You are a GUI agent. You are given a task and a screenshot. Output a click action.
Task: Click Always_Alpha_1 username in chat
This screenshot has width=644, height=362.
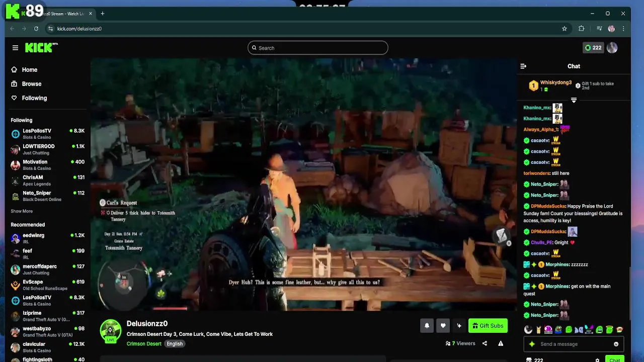tap(540, 130)
